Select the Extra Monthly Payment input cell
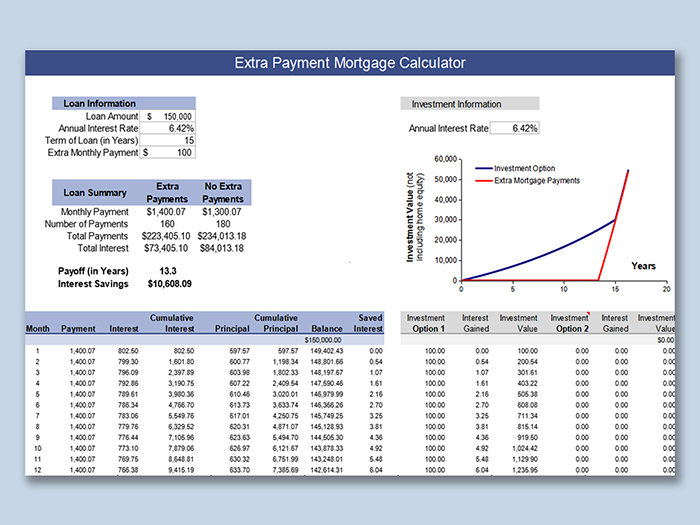This screenshot has height=525, width=700. click(168, 152)
